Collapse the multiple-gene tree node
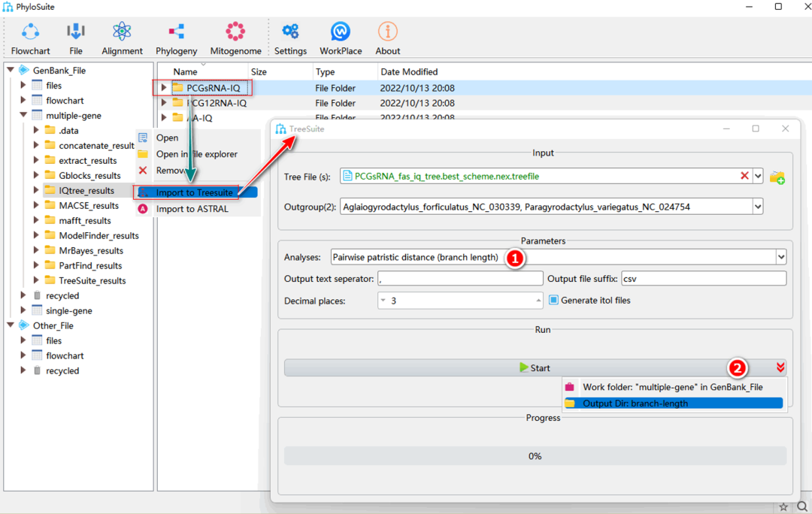 pos(23,115)
